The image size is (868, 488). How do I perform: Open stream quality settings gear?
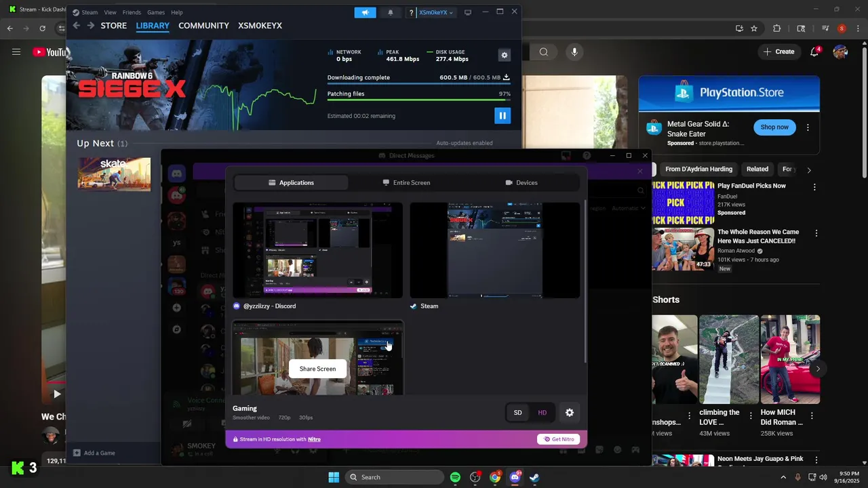[570, 413]
